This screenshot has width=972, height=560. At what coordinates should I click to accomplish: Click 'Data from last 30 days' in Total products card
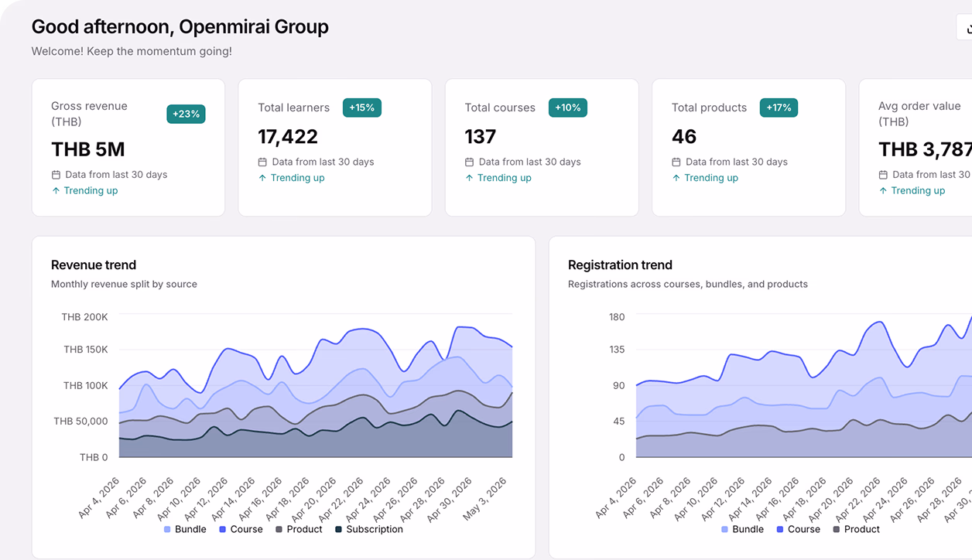click(x=737, y=162)
